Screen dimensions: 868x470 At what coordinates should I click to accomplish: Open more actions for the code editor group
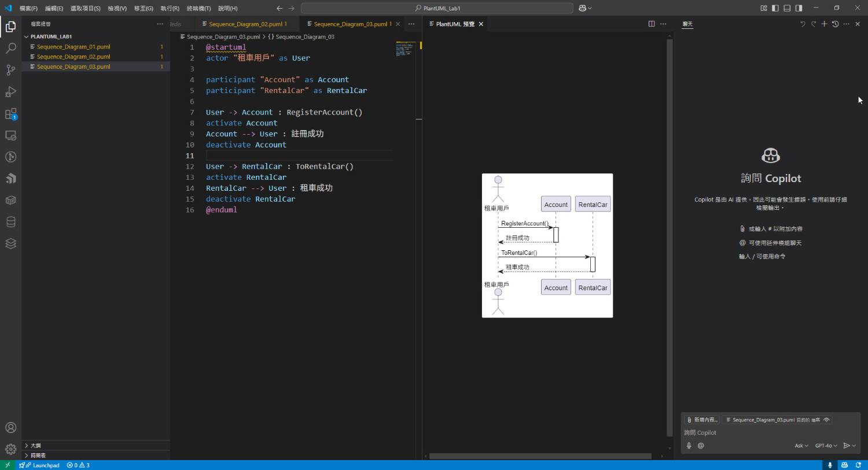(411, 24)
